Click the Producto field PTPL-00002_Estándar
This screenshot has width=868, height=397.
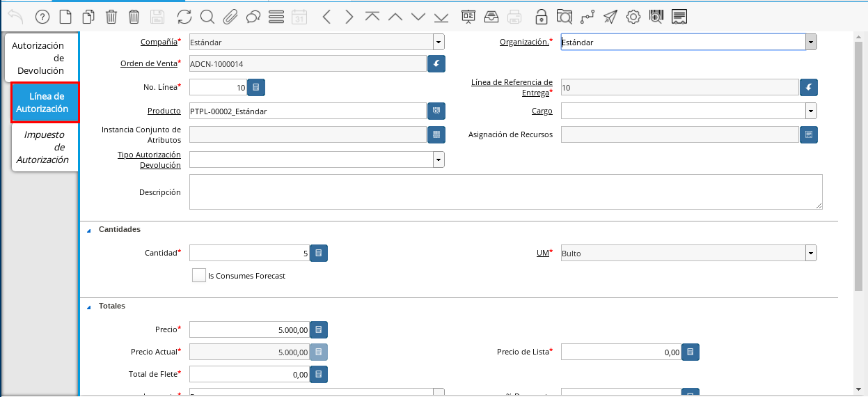(308, 111)
